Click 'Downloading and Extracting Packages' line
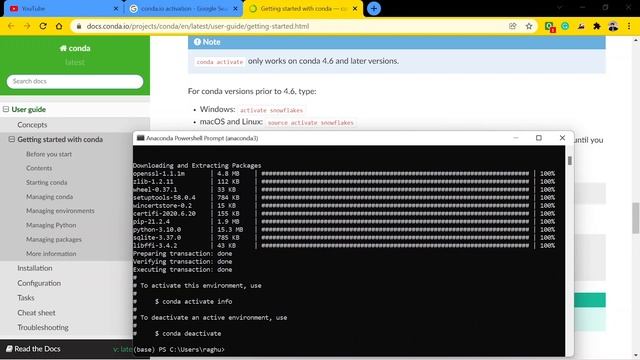Screen dimensions: 640x360 pos(197,166)
